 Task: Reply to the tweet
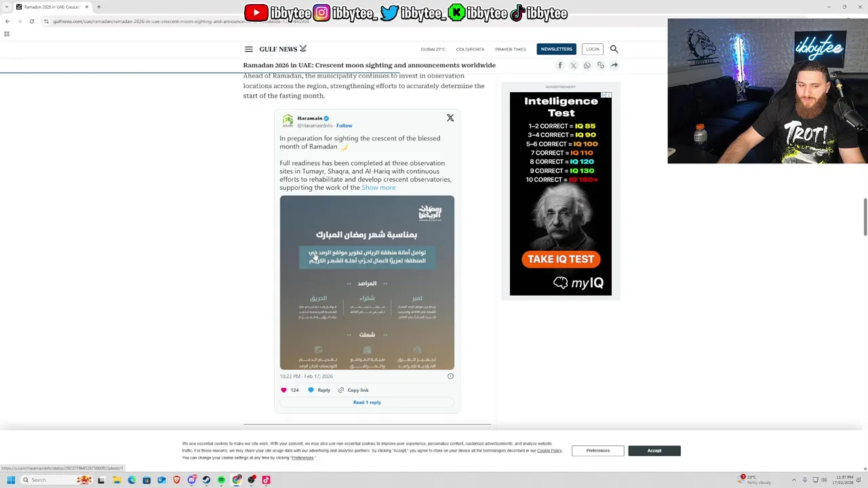pyautogui.click(x=319, y=390)
